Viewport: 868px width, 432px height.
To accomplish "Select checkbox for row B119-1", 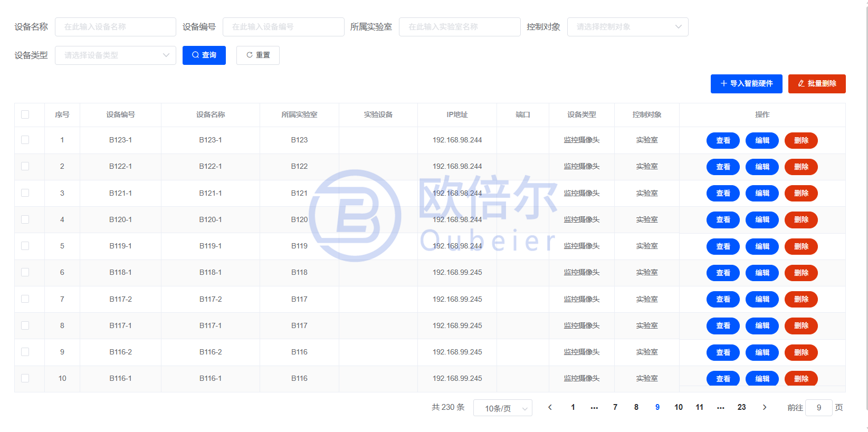I will pos(25,246).
